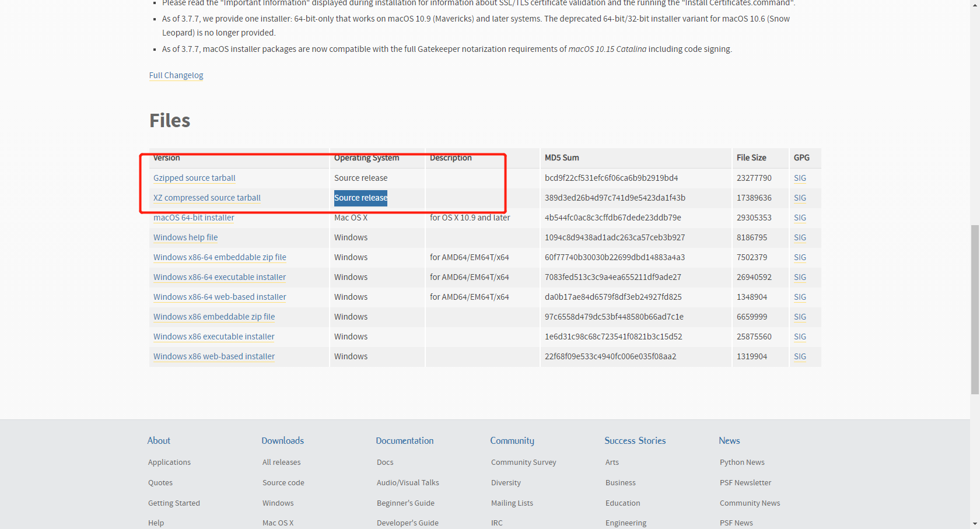
Task: Open the News footer section
Action: click(729, 440)
